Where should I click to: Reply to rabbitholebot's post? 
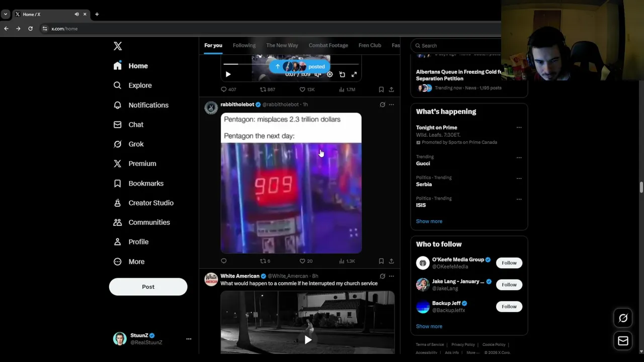[224, 261]
